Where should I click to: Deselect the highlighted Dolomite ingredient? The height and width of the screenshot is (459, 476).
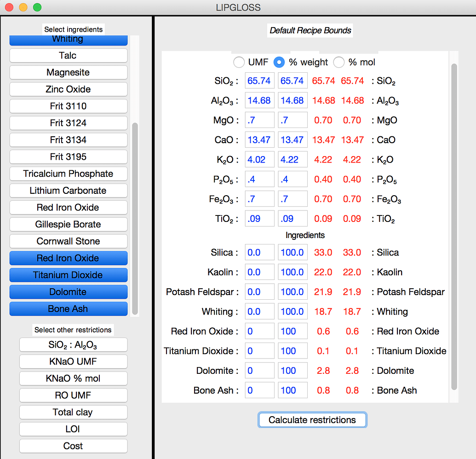click(68, 292)
